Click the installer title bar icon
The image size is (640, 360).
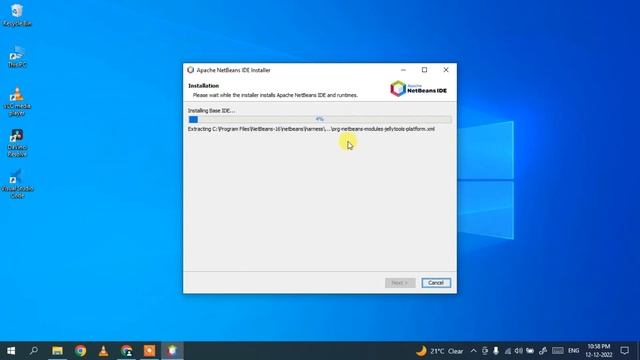click(191, 70)
